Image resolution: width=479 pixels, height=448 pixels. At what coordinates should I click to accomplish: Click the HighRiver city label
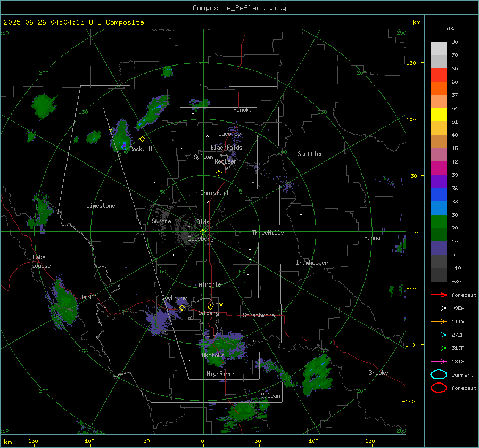click(221, 374)
